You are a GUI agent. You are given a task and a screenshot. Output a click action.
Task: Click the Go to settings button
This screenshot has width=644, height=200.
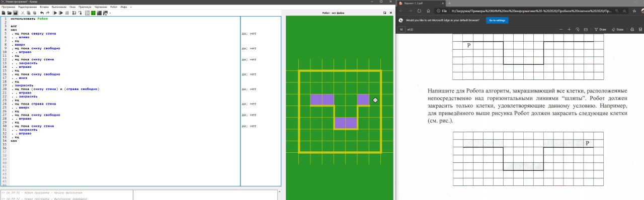497,20
